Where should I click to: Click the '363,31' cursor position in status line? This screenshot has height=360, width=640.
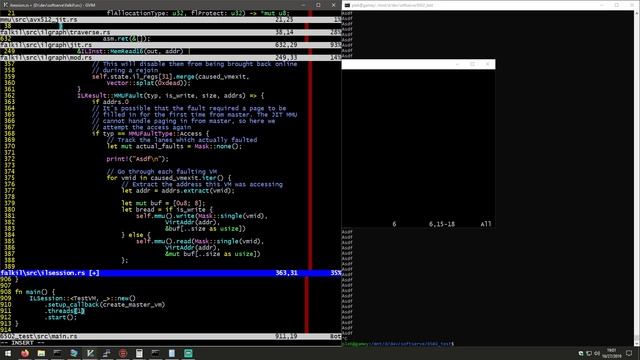click(287, 273)
